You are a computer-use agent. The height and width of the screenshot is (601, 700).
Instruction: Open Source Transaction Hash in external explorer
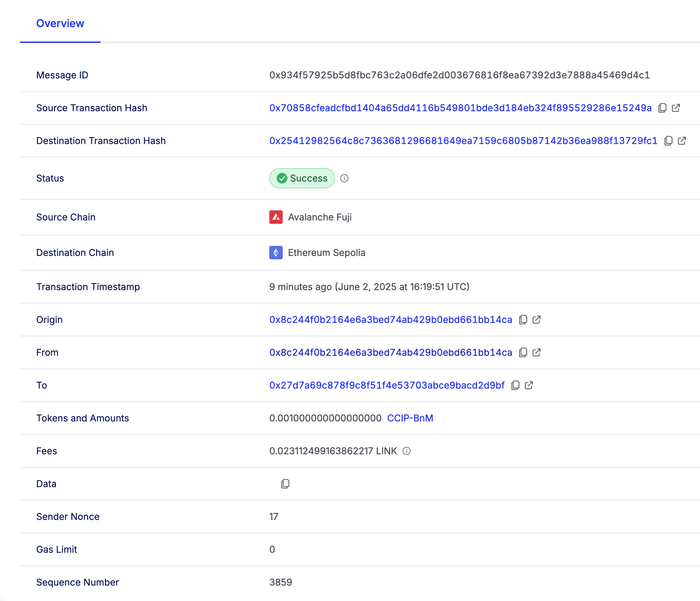click(676, 108)
